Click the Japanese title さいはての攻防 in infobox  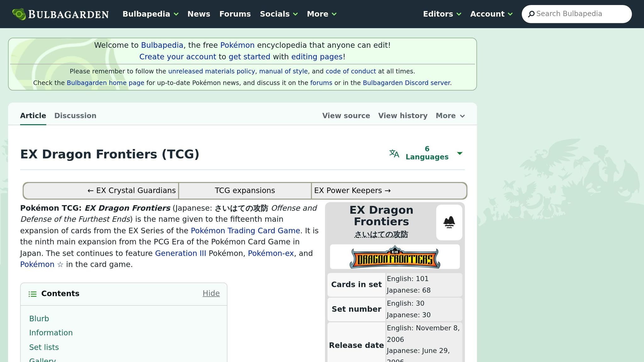(x=381, y=234)
